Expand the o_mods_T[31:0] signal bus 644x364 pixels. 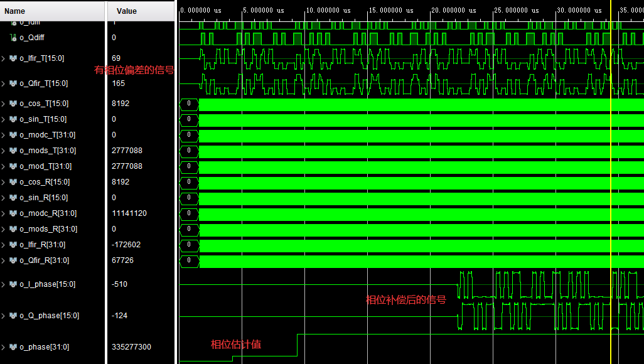3,151
